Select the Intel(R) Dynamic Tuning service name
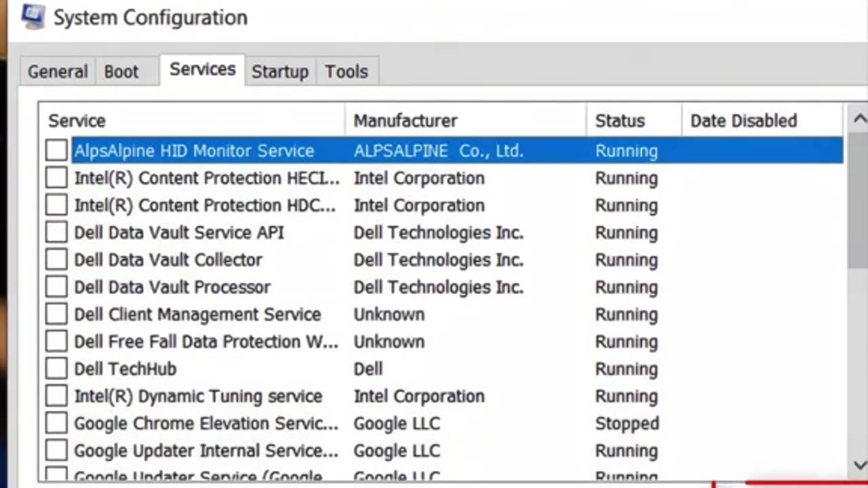This screenshot has height=488, width=868. (x=198, y=396)
